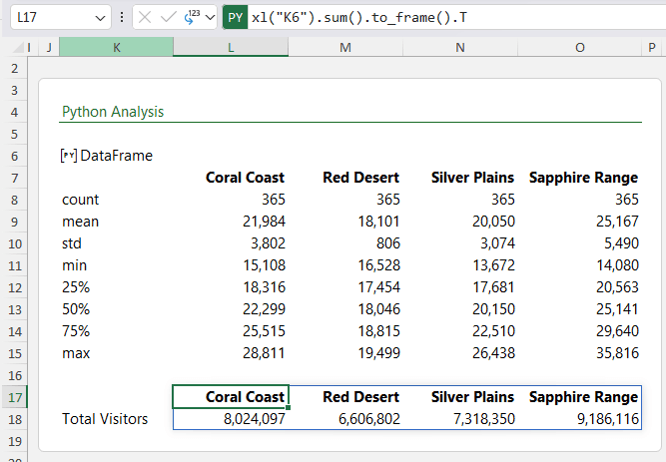Viewport: 666px width, 462px height.
Task: Click the DataFrame cell text
Action: pyautogui.click(x=116, y=156)
